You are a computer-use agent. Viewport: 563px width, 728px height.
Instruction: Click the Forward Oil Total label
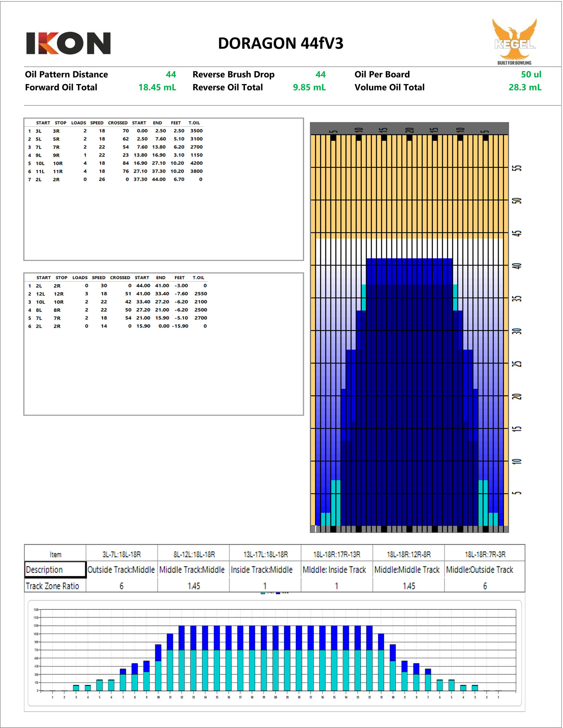click(61, 87)
